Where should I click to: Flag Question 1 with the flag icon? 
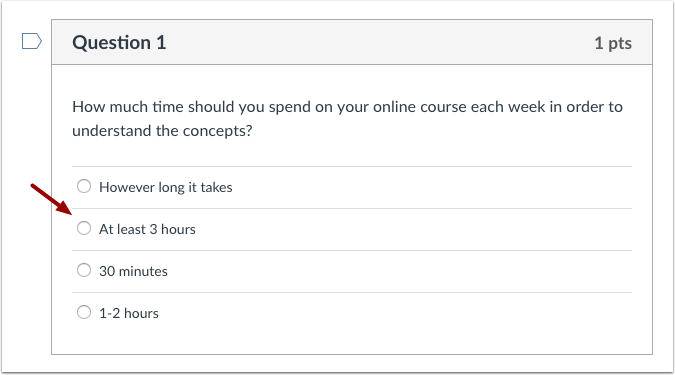[x=32, y=41]
